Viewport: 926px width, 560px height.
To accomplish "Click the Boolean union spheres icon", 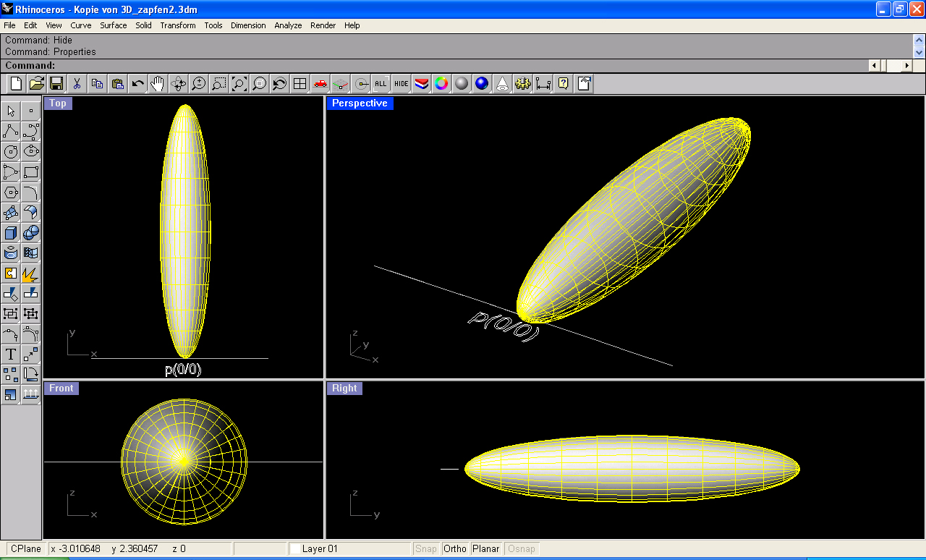I will (31, 233).
